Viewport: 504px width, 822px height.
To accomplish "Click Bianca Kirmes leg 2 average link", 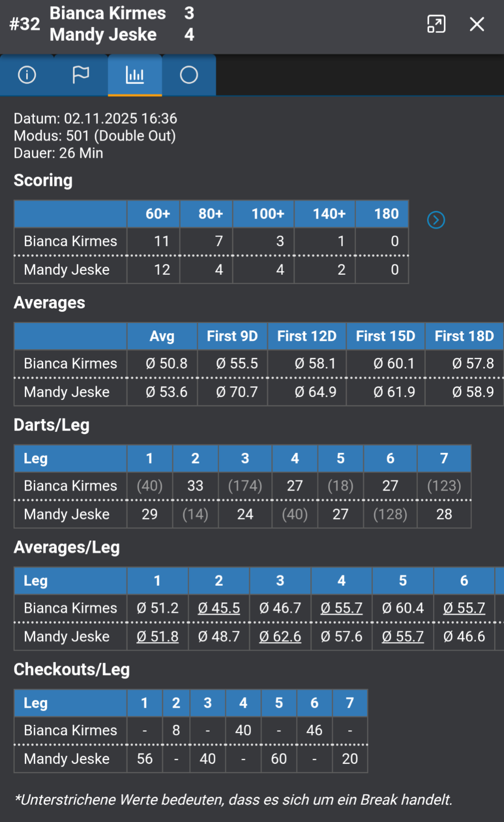I will click(x=219, y=608).
